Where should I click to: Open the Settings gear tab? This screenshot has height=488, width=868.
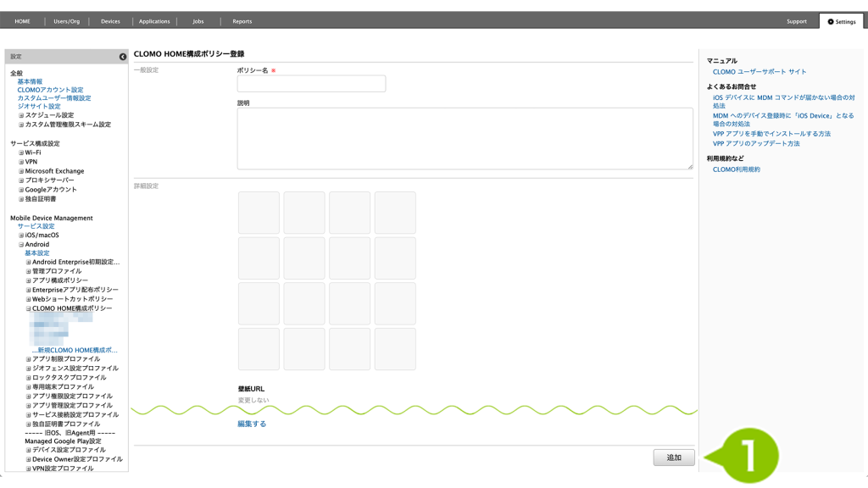[x=842, y=21]
